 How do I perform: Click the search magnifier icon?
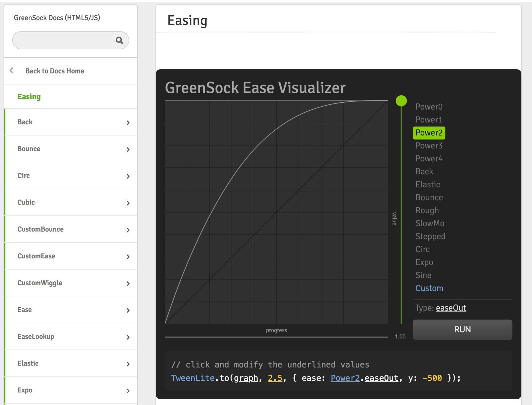pyautogui.click(x=119, y=40)
